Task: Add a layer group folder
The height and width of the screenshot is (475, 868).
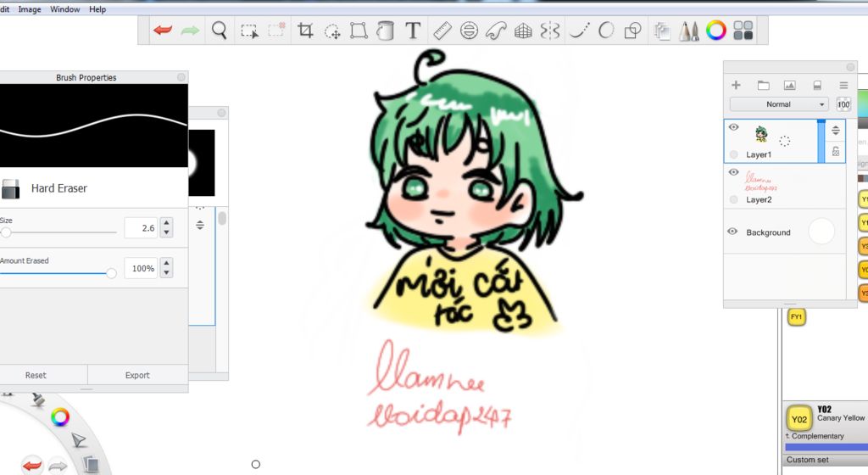Action: click(764, 85)
